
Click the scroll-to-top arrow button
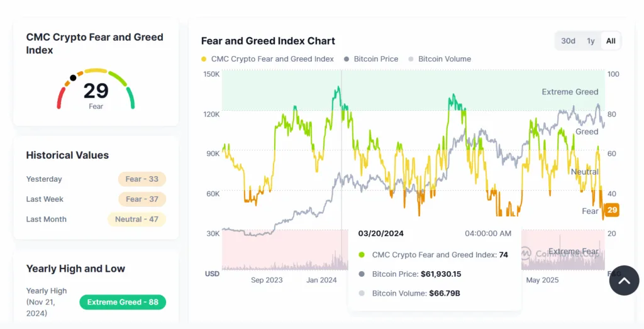(x=624, y=281)
